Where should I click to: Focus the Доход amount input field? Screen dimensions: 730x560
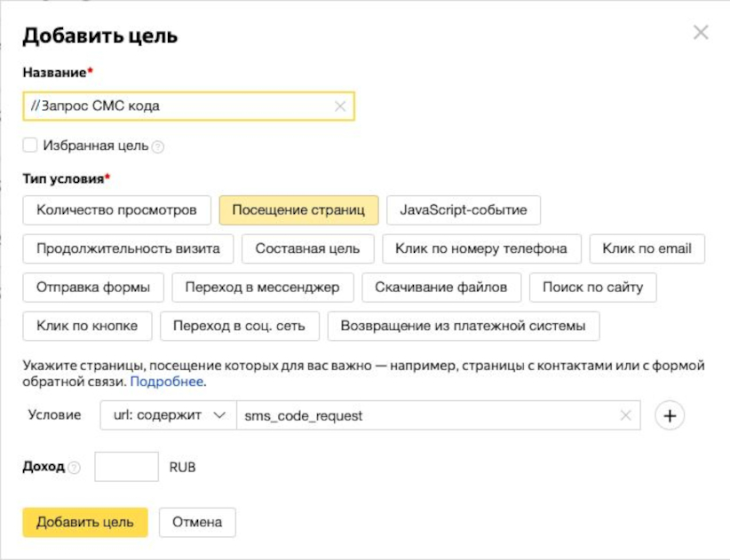tap(127, 467)
